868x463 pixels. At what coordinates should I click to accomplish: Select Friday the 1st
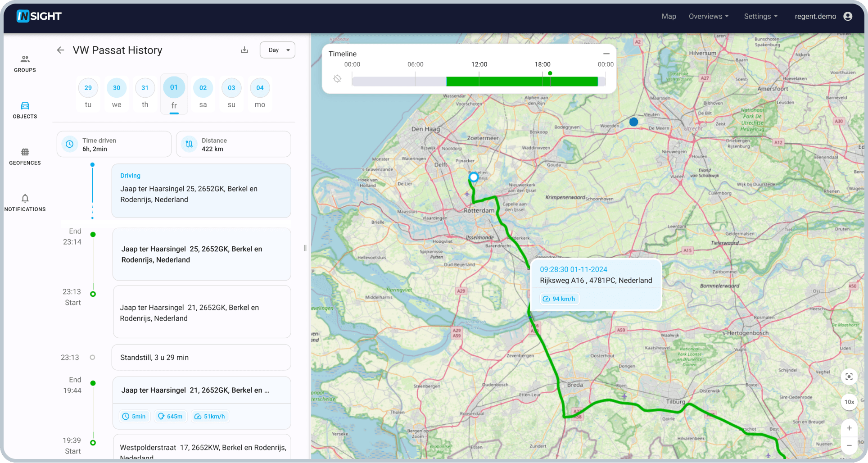(x=174, y=87)
